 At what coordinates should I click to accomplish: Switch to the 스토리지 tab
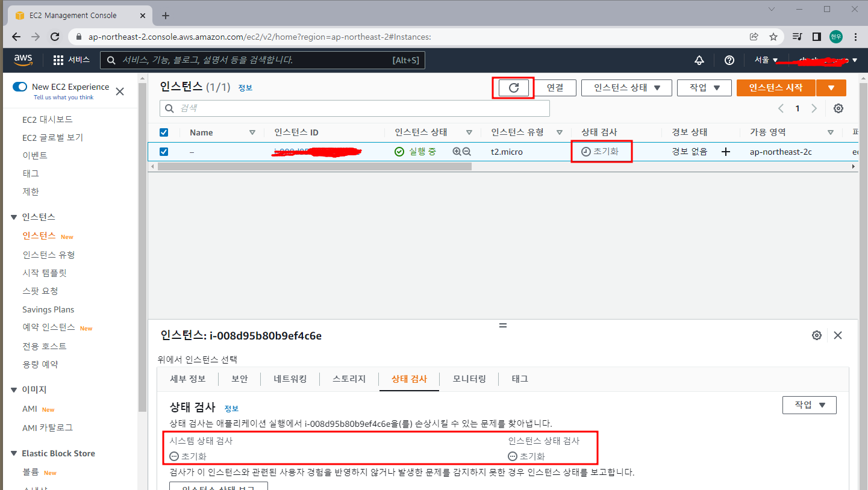click(x=348, y=379)
